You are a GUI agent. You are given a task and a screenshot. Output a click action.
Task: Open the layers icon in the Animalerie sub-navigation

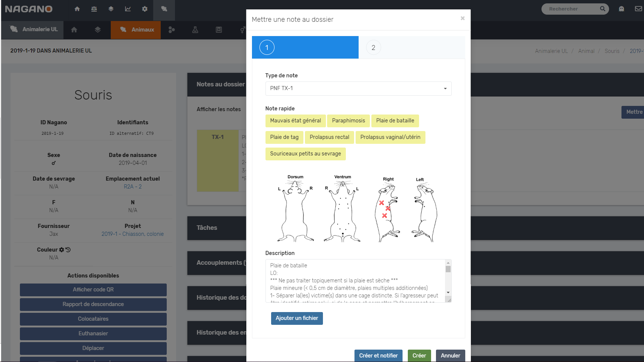tap(98, 30)
